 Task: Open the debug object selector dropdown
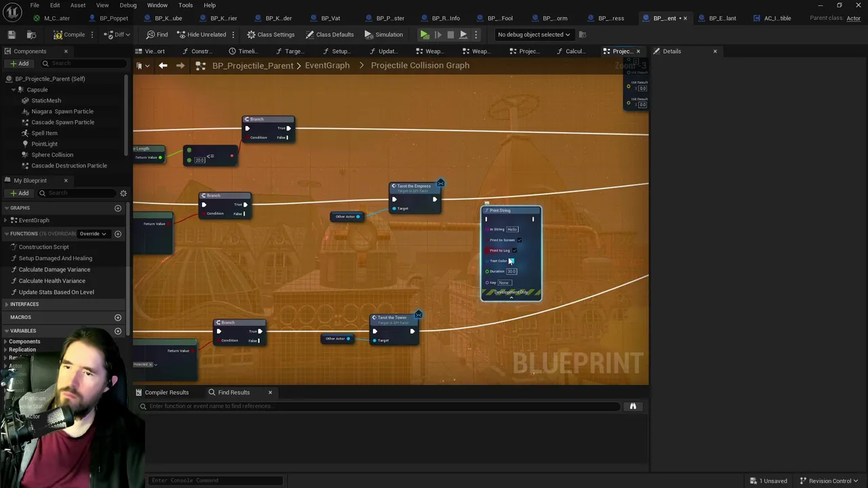point(534,35)
